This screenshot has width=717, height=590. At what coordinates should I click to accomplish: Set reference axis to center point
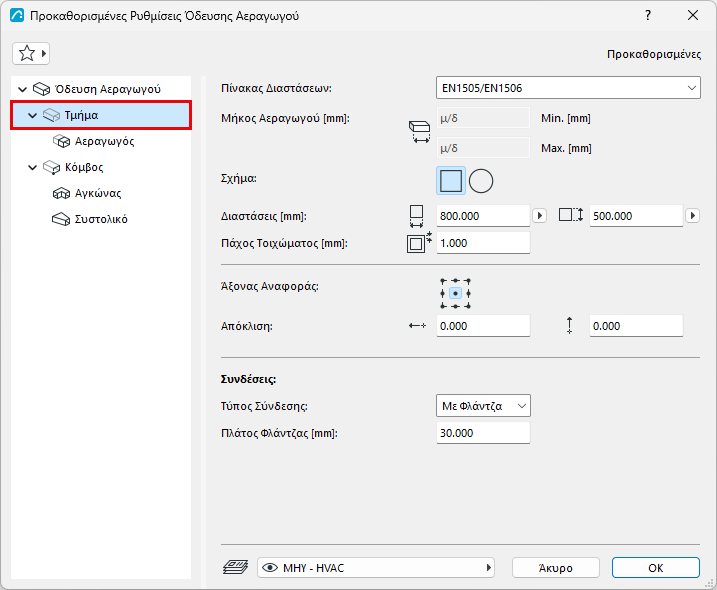point(455,293)
